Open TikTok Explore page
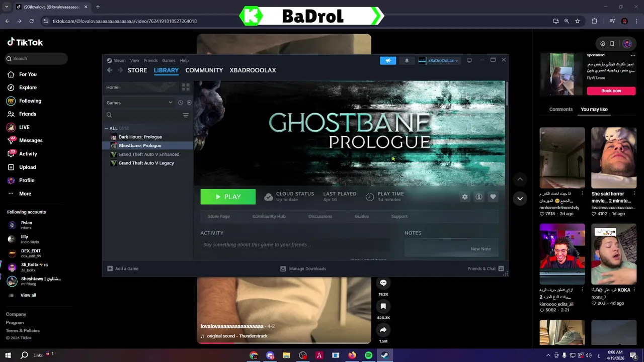Image resolution: width=644 pixels, height=362 pixels. (x=28, y=87)
